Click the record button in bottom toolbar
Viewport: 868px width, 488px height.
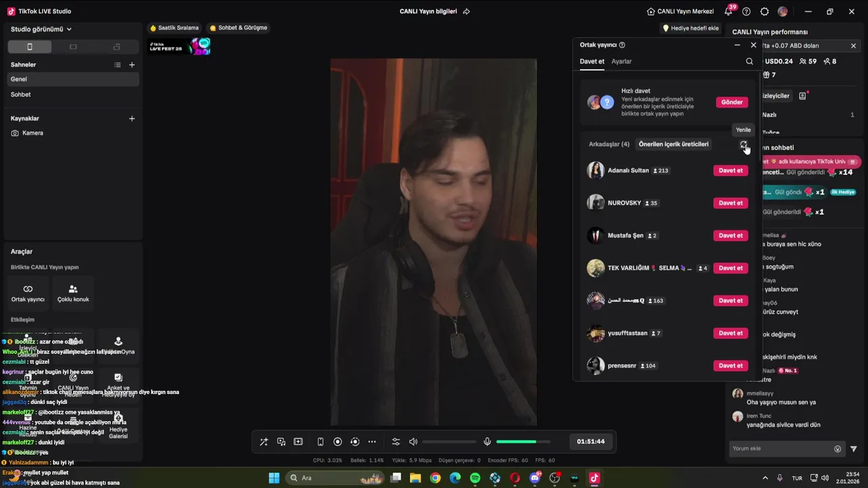click(338, 442)
